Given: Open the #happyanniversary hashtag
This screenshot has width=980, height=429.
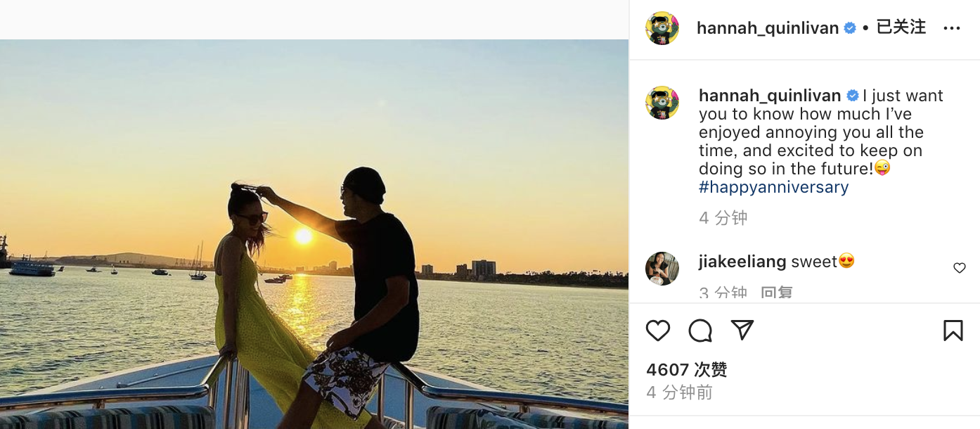Looking at the screenshot, I should pyautogui.click(x=773, y=187).
